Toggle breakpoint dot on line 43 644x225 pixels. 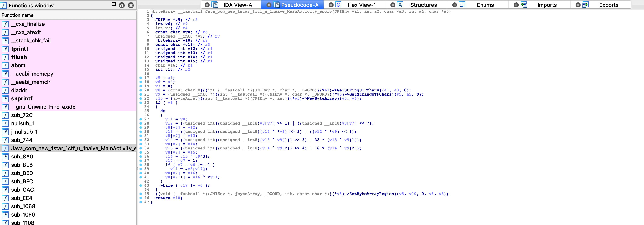point(141,185)
